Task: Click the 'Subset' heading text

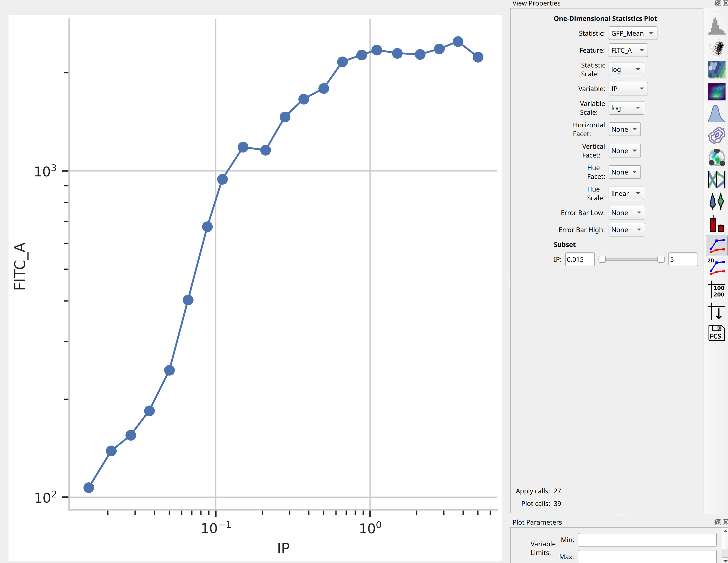Action: 564,244
